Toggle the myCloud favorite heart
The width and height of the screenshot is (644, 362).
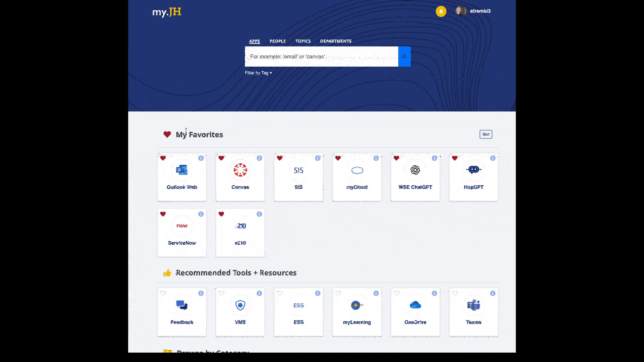[x=338, y=158]
